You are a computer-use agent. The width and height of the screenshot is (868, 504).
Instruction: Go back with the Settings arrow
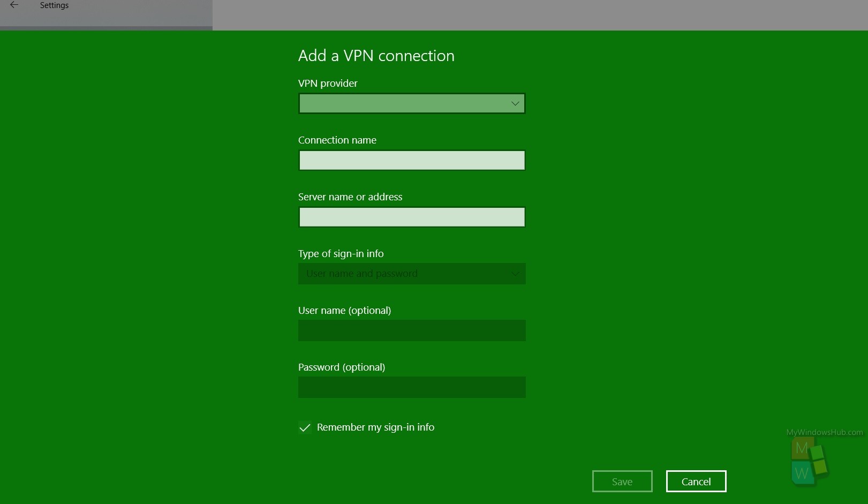point(14,5)
